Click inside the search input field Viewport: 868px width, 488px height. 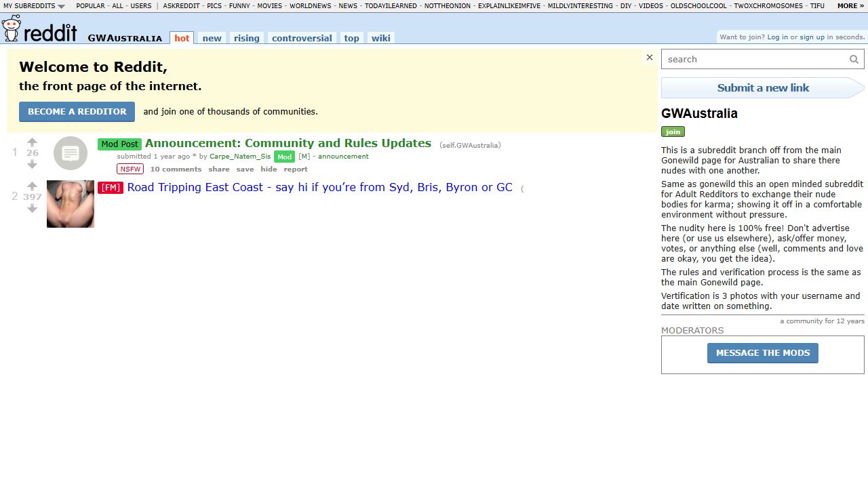tap(746, 59)
